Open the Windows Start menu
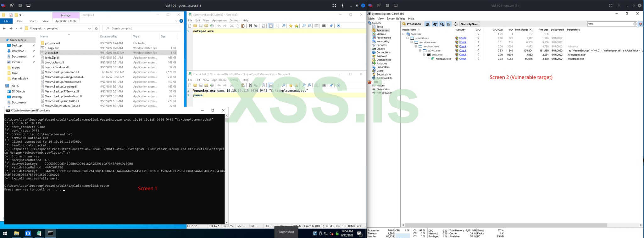This screenshot has height=238, width=644. point(5,233)
